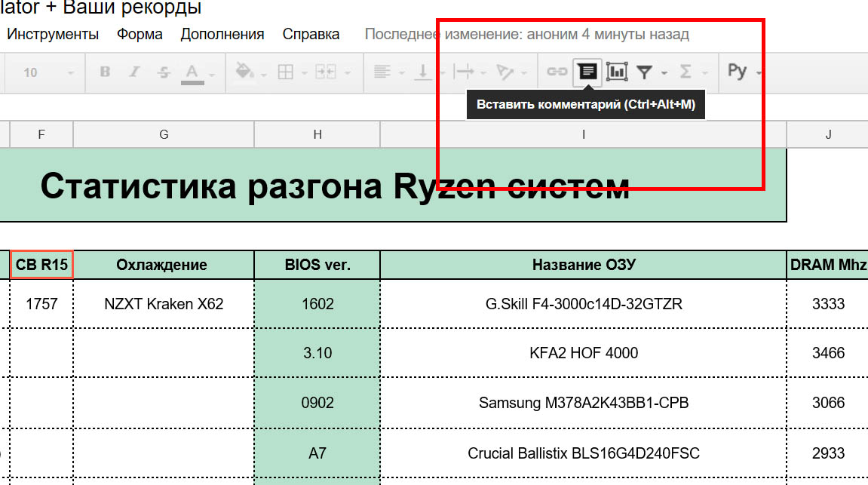The width and height of the screenshot is (868, 485).
Task: Select the Название ОЗУ header cell
Action: 584,265
